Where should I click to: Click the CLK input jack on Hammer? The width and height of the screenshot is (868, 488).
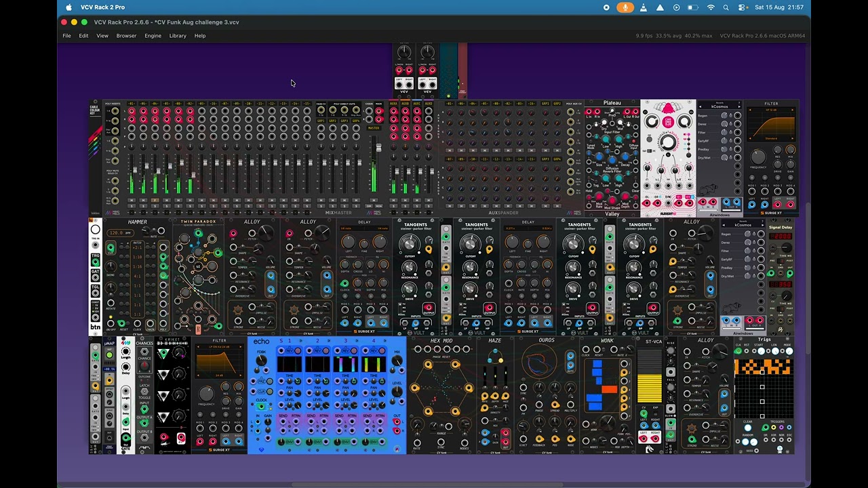pyautogui.click(x=111, y=249)
